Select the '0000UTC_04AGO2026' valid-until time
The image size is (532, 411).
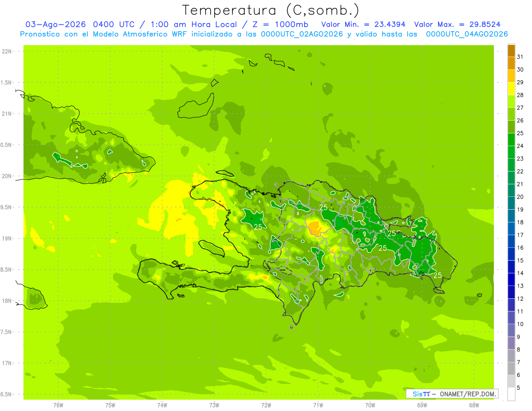467,34
